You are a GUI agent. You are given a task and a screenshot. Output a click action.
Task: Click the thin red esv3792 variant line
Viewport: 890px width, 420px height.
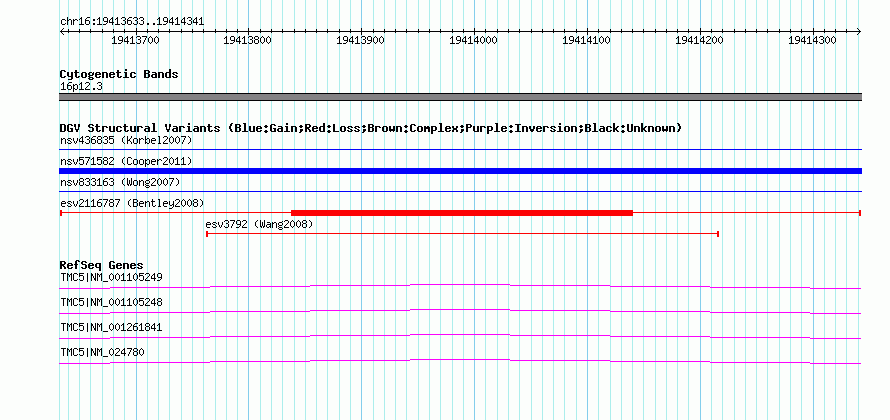pyautogui.click(x=463, y=234)
